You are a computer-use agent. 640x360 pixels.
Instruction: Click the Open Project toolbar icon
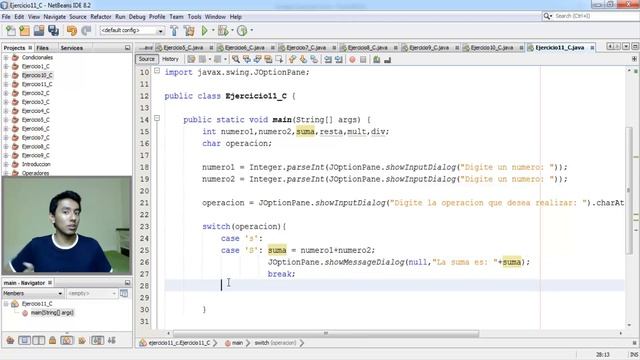39,31
